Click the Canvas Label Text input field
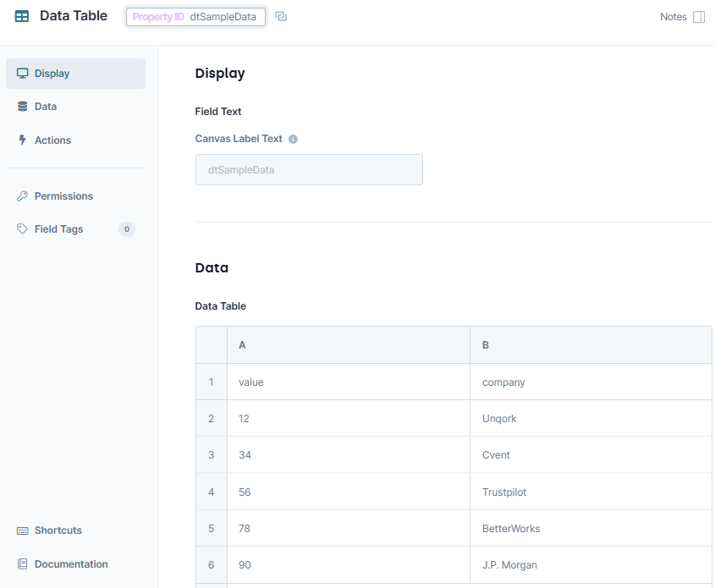Screen dimensions: 715x588 coord(309,170)
